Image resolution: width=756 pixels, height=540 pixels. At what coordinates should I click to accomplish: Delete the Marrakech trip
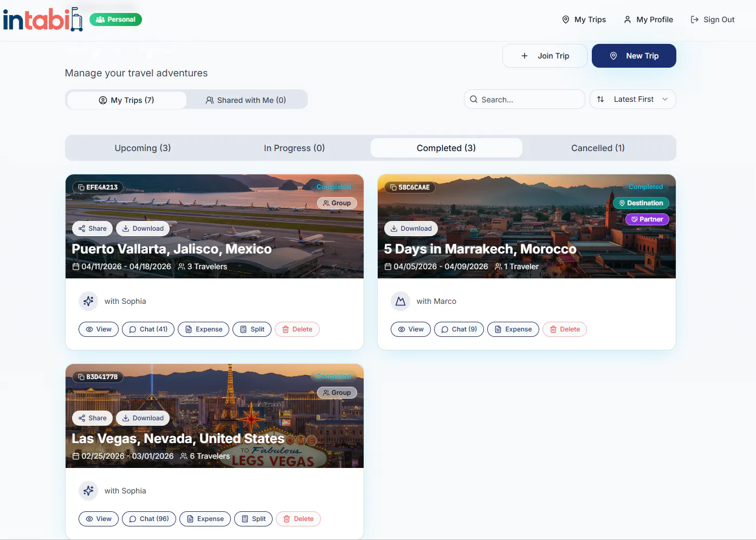tap(565, 329)
